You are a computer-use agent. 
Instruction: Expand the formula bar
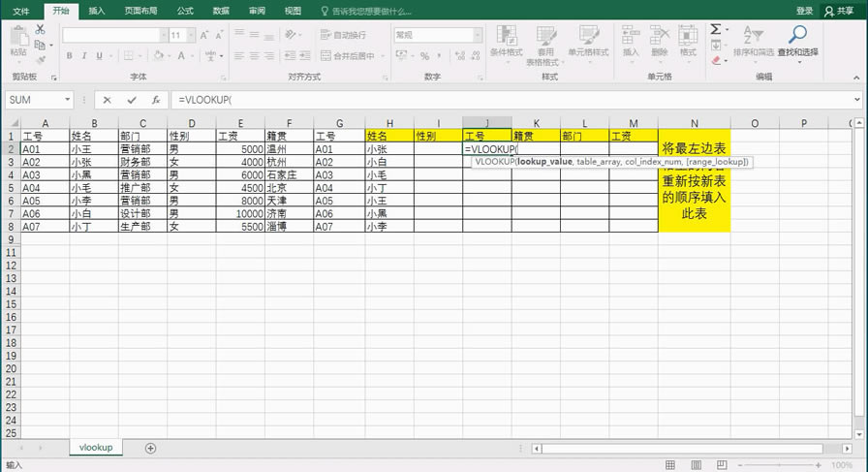857,100
